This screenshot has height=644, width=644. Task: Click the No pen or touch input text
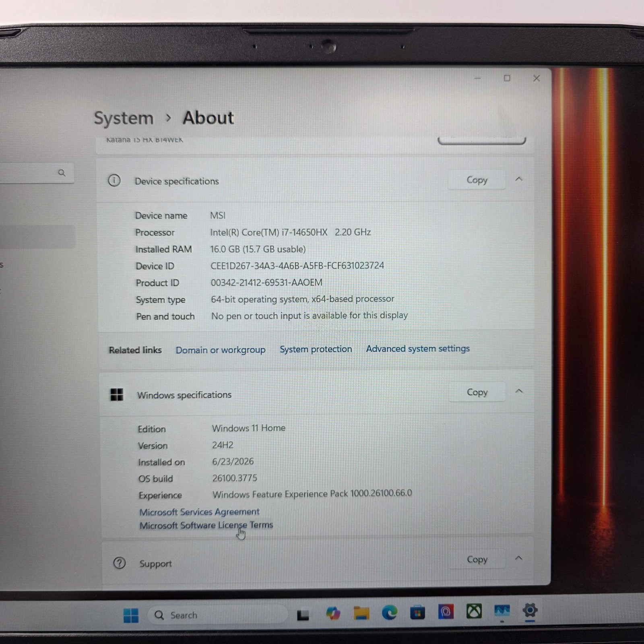pyautogui.click(x=309, y=316)
